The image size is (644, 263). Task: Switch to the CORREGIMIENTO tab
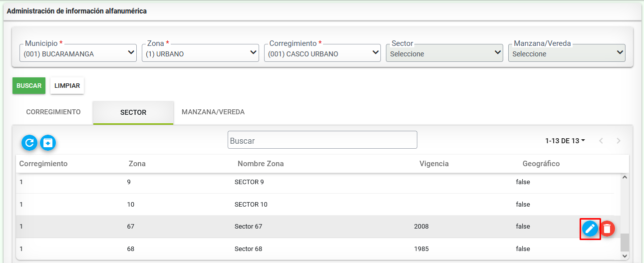53,112
